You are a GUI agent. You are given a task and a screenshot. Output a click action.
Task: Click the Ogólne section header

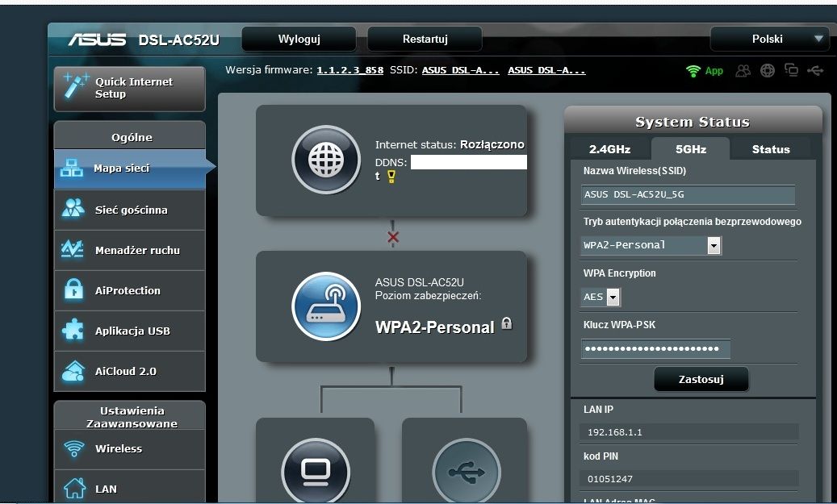(130, 137)
